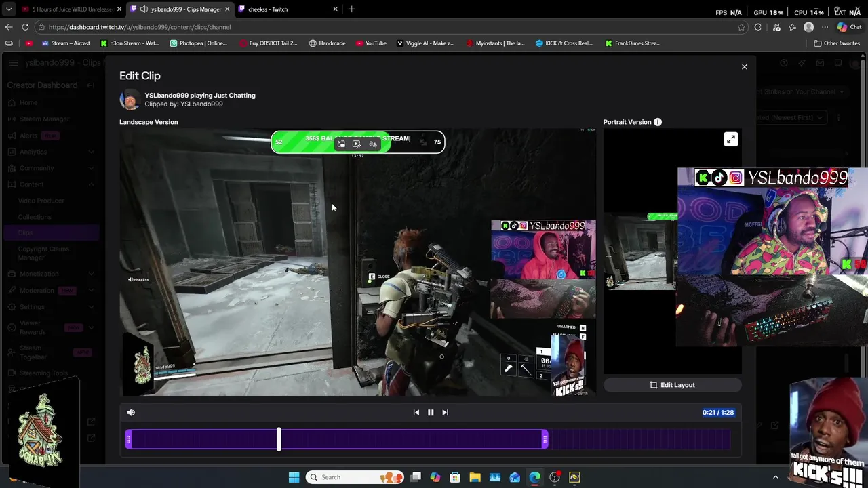Viewport: 868px width, 488px height.
Task: Click the Portrait Version info icon
Action: point(657,122)
